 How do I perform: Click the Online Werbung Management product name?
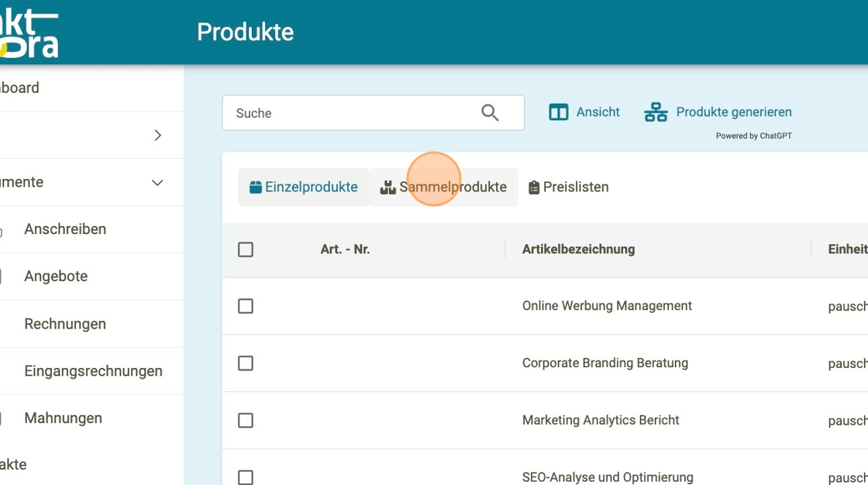click(x=607, y=306)
